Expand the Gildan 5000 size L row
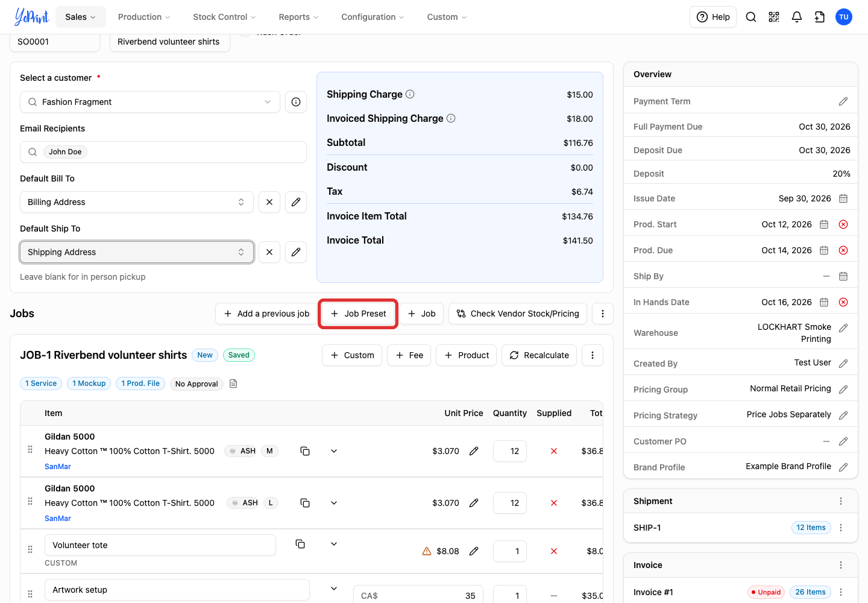 point(334,503)
